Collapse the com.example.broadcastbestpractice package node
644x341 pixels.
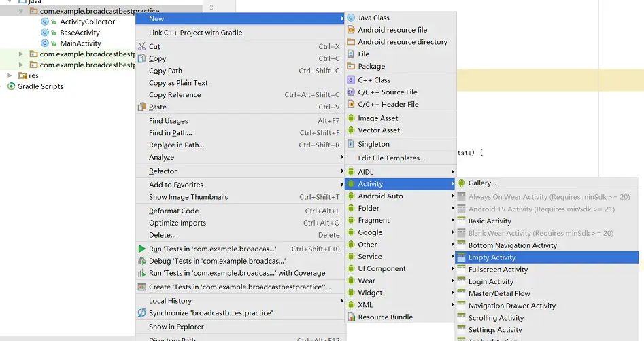click(x=21, y=11)
